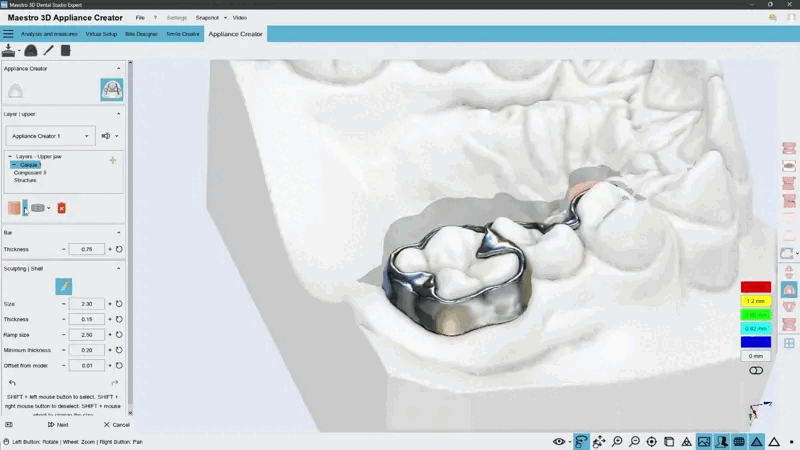Click zoom in magnifier icon

pos(617,442)
